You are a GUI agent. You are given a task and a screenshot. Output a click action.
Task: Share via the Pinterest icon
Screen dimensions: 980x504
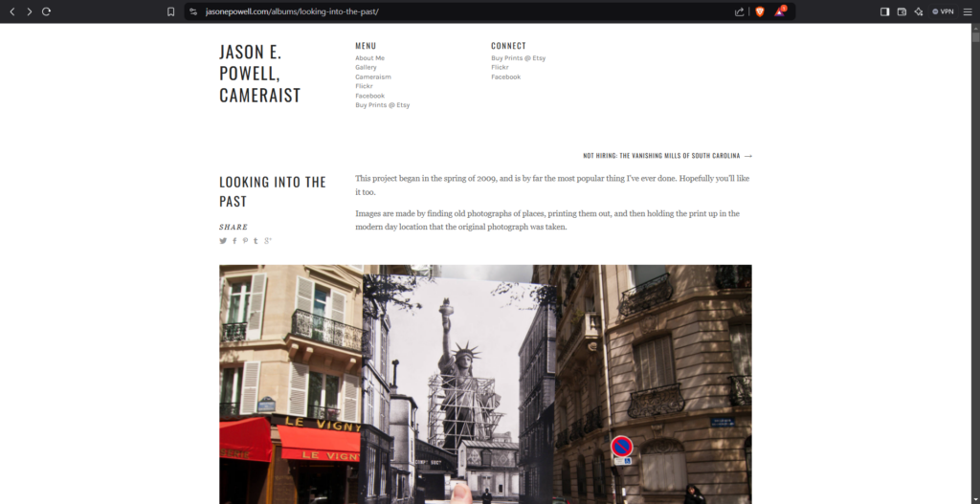point(245,241)
